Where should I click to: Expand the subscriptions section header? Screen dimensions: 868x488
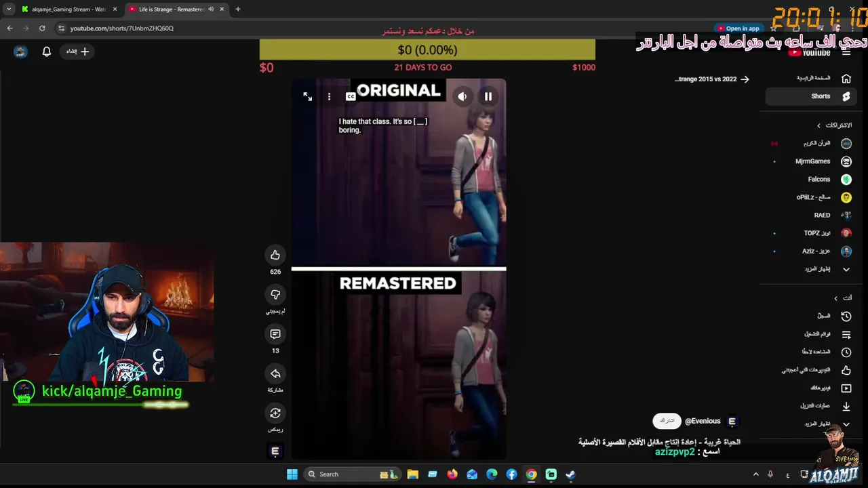point(834,125)
